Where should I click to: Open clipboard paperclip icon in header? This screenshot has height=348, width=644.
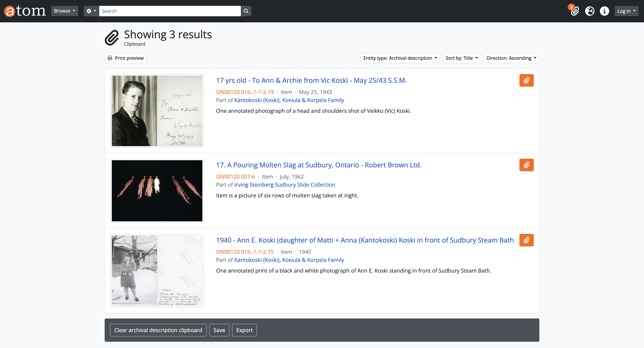click(574, 11)
